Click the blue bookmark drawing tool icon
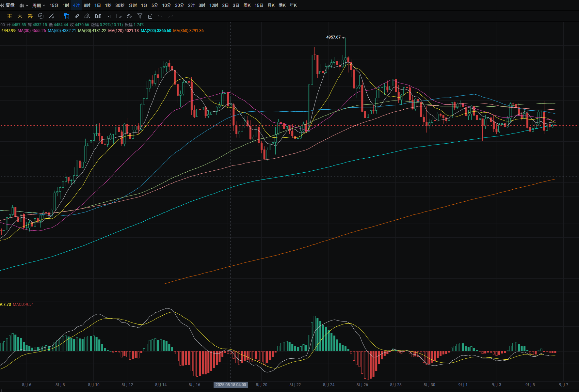 pos(67,16)
